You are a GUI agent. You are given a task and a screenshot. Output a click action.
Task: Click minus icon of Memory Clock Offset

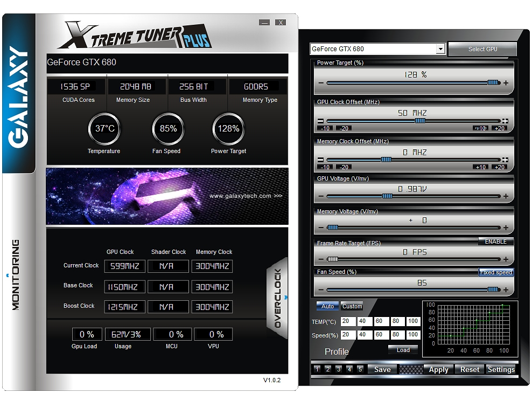coord(320,160)
